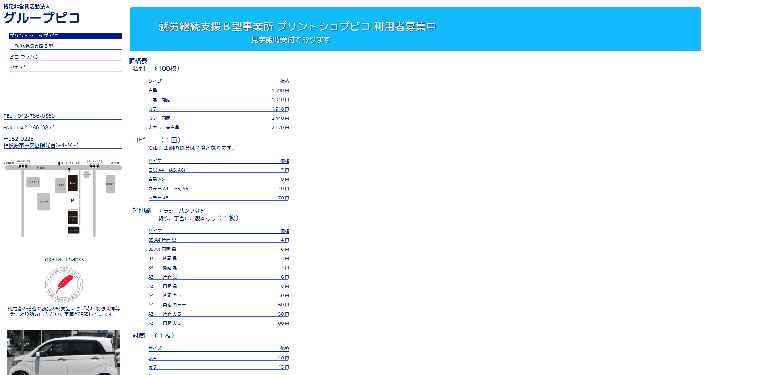
Task: Click the price list section heading with (100枚)
Action: [157, 68]
